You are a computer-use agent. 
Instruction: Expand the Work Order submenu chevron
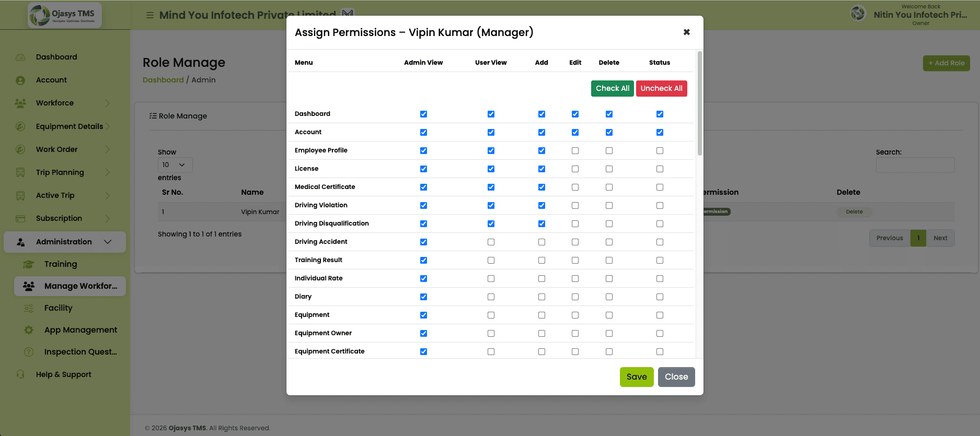[x=108, y=149]
